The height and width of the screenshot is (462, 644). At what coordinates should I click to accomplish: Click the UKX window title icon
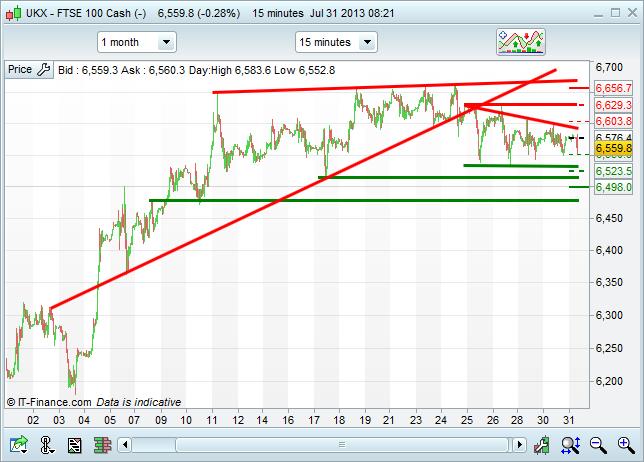(x=12, y=11)
